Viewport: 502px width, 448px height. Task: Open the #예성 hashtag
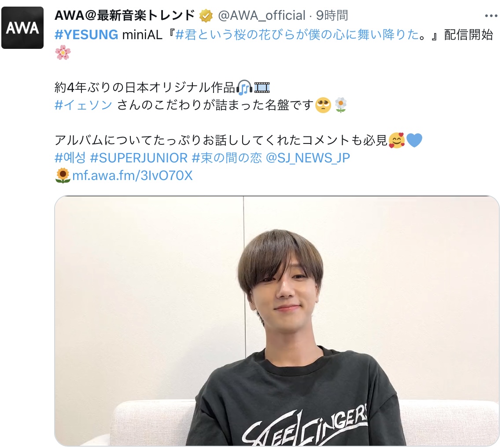(70, 158)
